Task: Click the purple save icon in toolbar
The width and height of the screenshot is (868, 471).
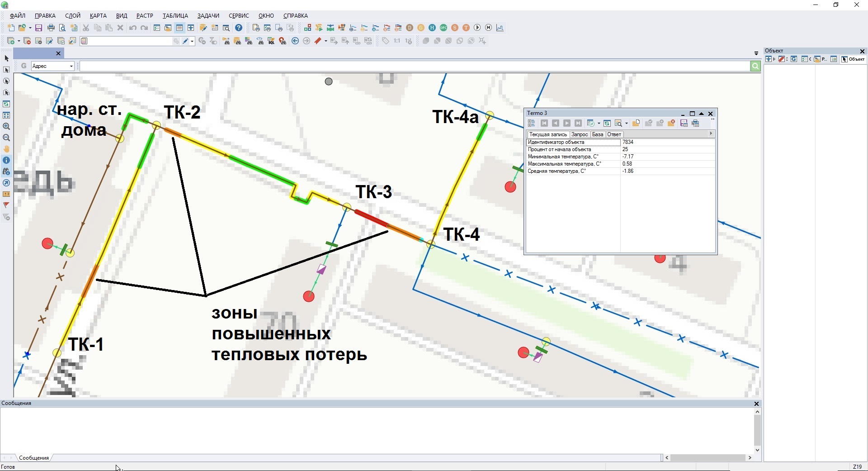Action: click(38, 28)
